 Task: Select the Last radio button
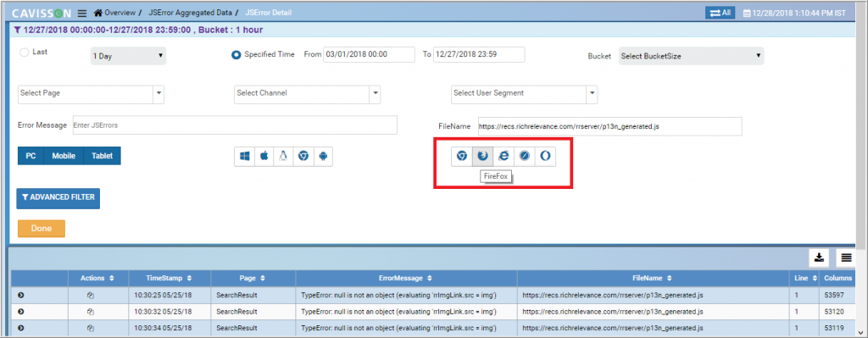24,53
